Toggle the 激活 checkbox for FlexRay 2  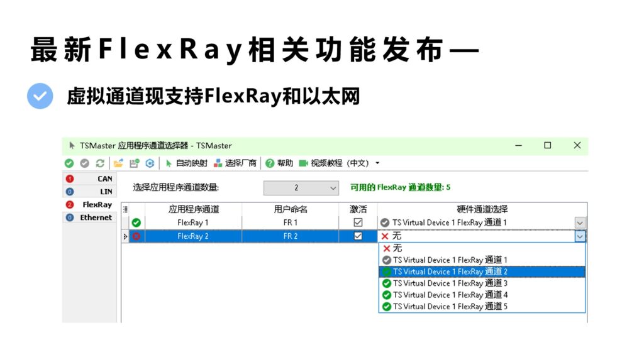coord(357,236)
